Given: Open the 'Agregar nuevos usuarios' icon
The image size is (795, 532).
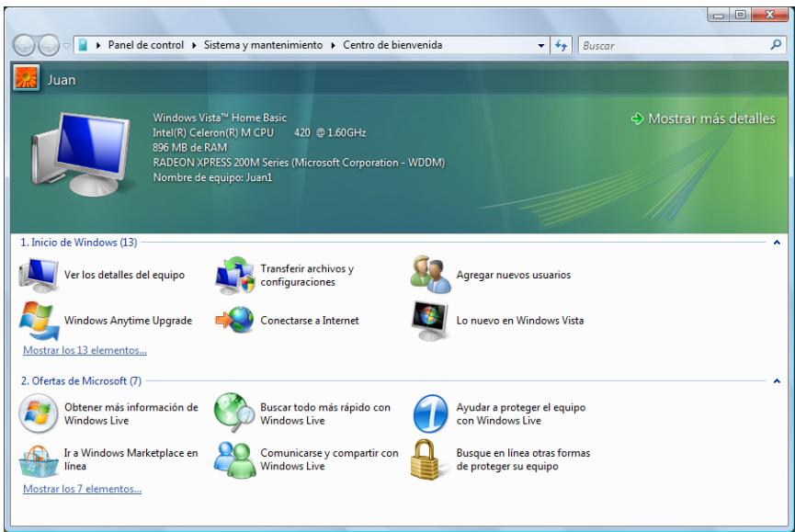Looking at the screenshot, I should [429, 275].
